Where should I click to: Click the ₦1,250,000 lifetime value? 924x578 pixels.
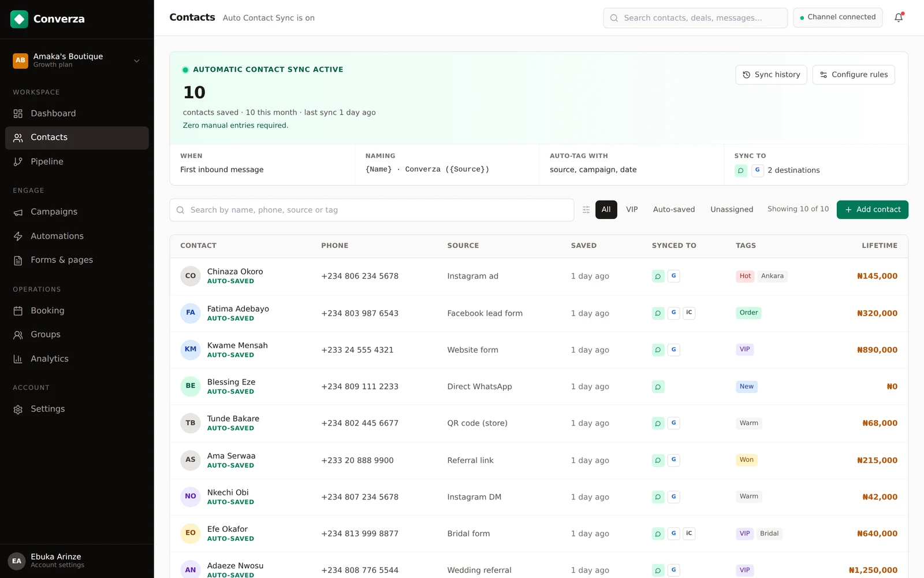point(873,570)
